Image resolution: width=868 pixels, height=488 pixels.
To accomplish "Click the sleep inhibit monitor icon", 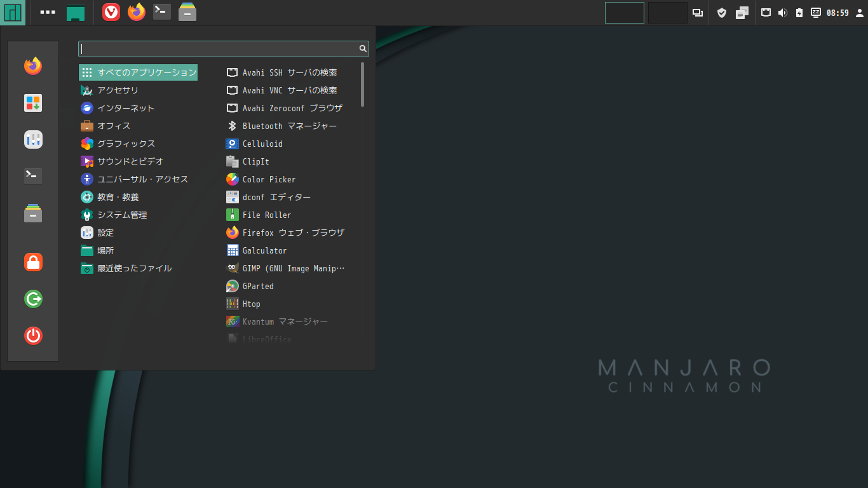I will click(x=816, y=13).
